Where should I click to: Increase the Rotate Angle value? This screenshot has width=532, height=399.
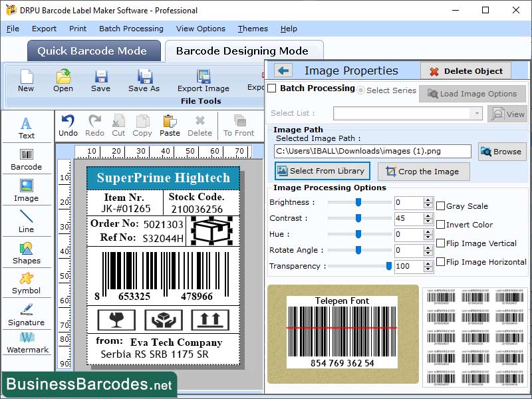point(428,247)
